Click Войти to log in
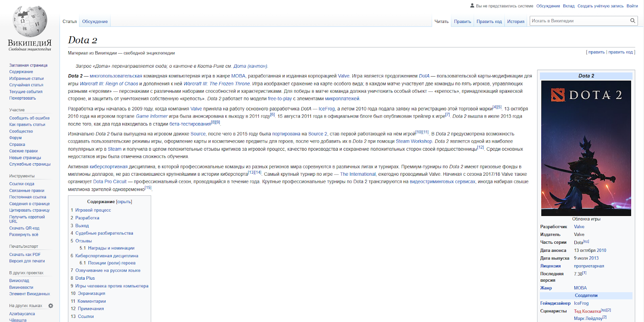The height and width of the screenshot is (322, 644). [x=632, y=6]
